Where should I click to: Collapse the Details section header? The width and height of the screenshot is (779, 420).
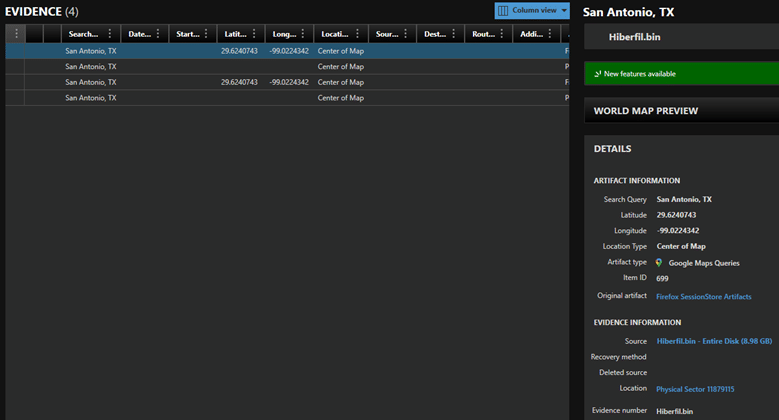tap(680, 148)
